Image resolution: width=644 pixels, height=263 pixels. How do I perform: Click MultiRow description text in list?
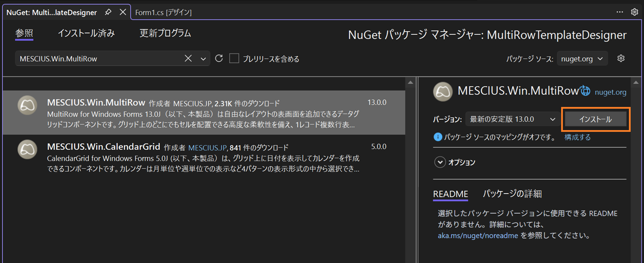click(x=203, y=119)
